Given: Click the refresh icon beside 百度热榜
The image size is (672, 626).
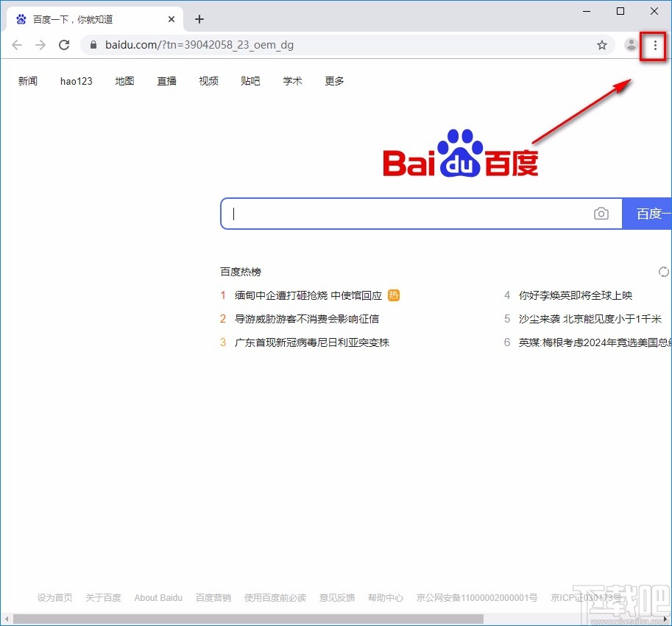Looking at the screenshot, I should click(x=663, y=271).
